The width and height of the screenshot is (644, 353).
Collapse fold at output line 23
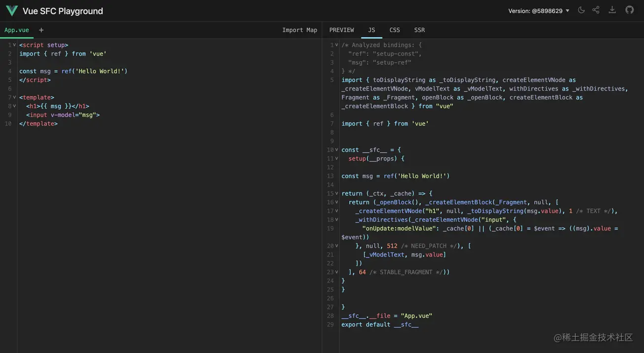[x=337, y=272]
